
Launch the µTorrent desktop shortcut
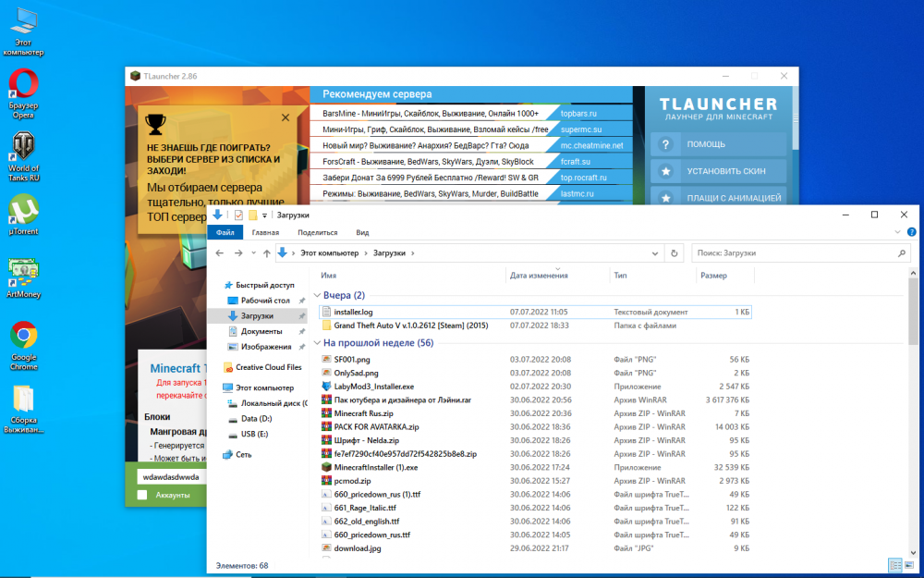click(x=24, y=215)
